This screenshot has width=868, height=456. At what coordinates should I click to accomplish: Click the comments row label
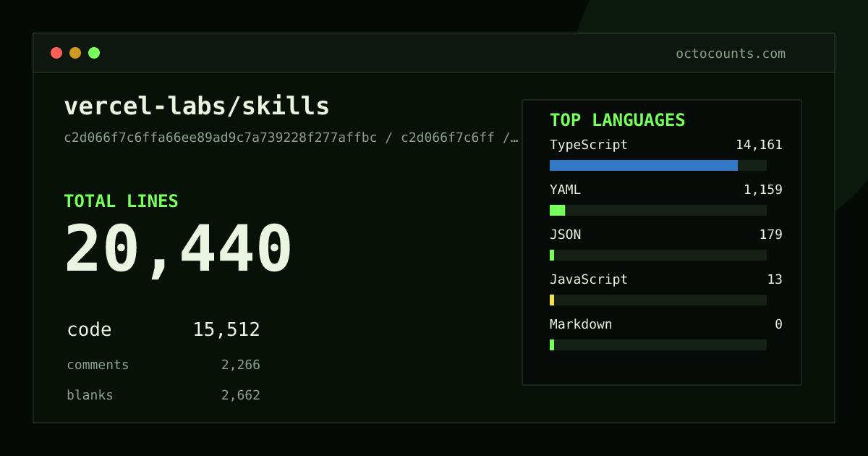98,365
